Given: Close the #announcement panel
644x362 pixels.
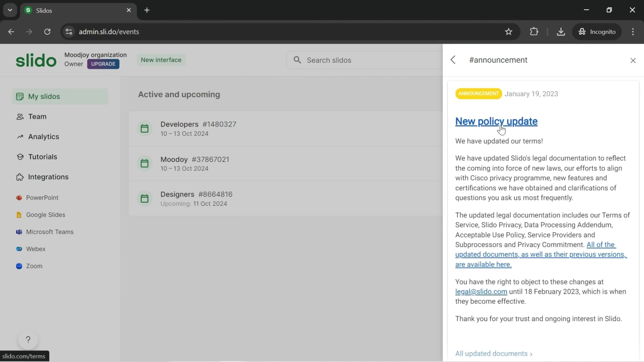Looking at the screenshot, I should [633, 61].
